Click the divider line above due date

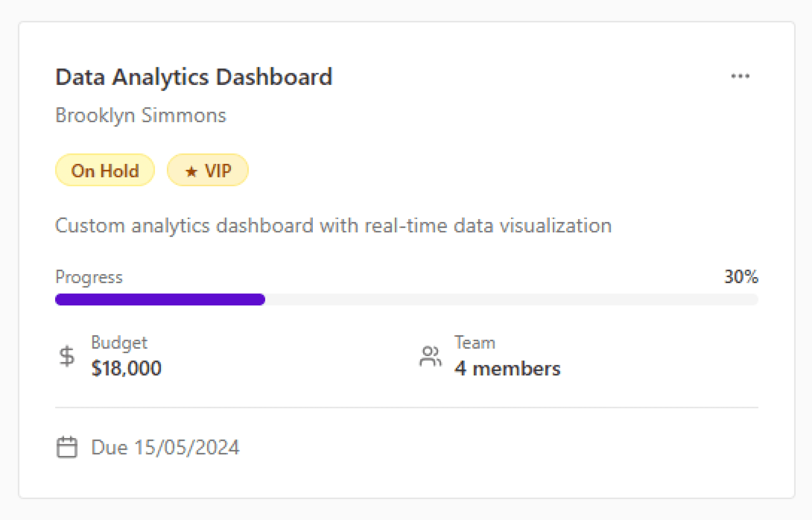point(406,407)
